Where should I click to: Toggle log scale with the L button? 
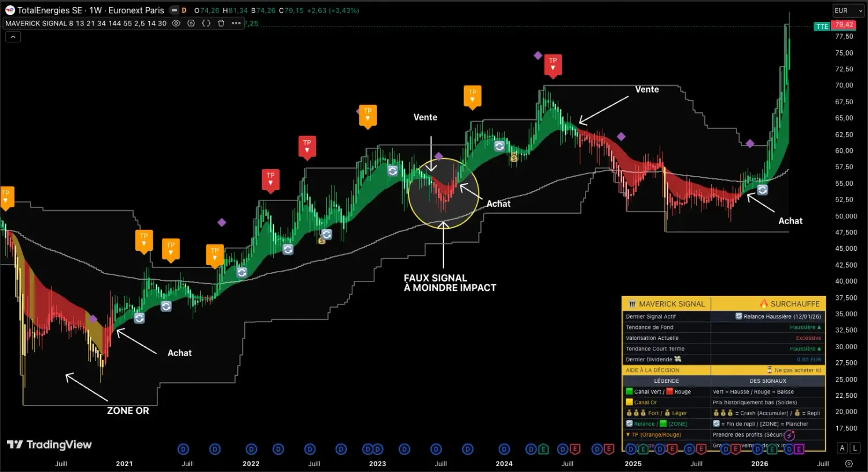[855, 448]
